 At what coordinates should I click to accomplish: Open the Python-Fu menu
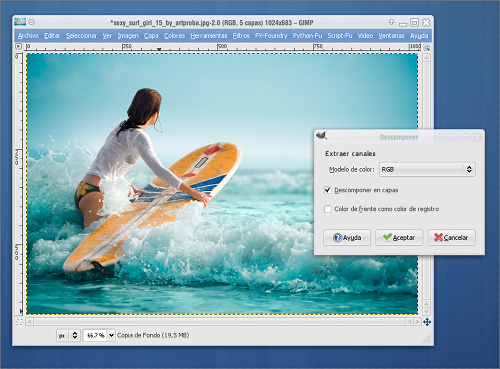[x=307, y=36]
